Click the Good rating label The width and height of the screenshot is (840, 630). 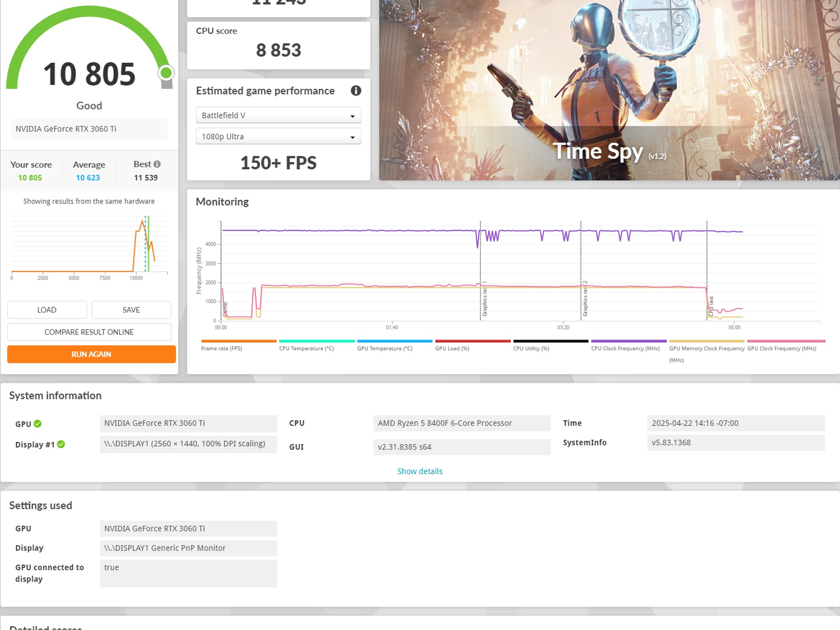point(89,106)
